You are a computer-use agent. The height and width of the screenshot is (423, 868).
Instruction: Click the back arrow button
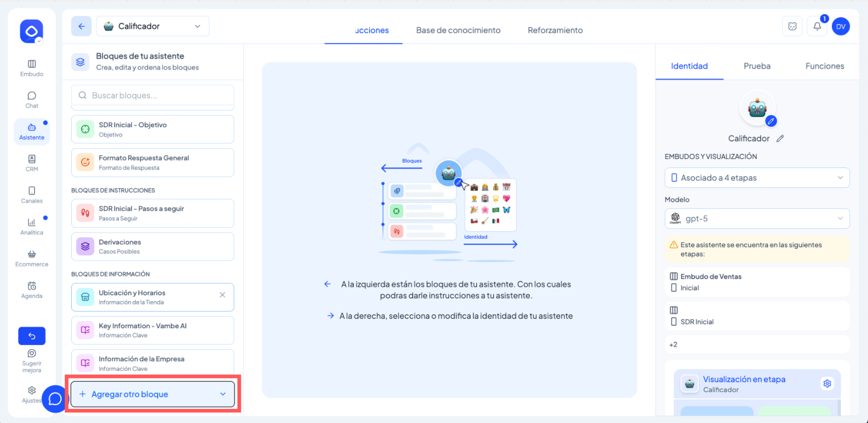(x=82, y=26)
